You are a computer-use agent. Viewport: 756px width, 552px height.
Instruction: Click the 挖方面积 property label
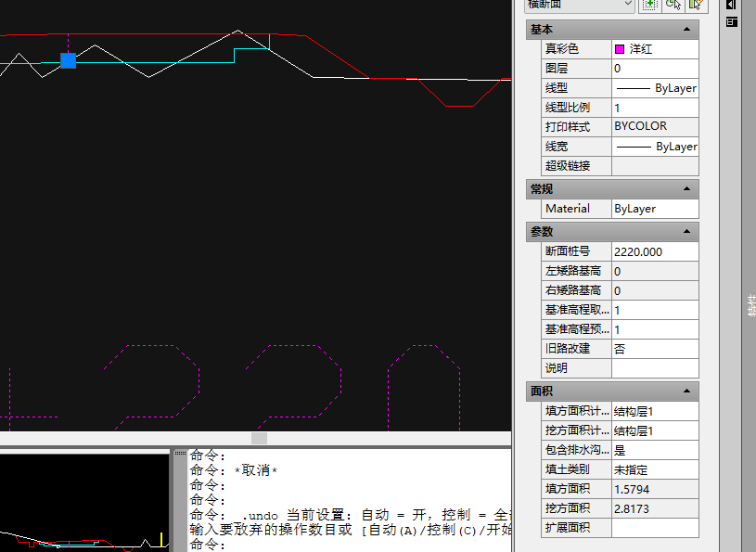pos(568,508)
